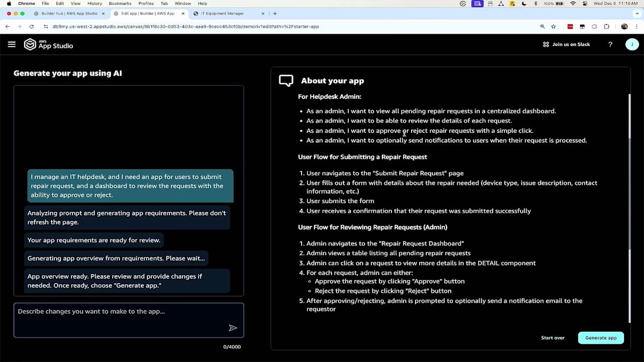Click User Flow for Submitting a Repair Request heading
The height and width of the screenshot is (362, 644).
pos(363,157)
